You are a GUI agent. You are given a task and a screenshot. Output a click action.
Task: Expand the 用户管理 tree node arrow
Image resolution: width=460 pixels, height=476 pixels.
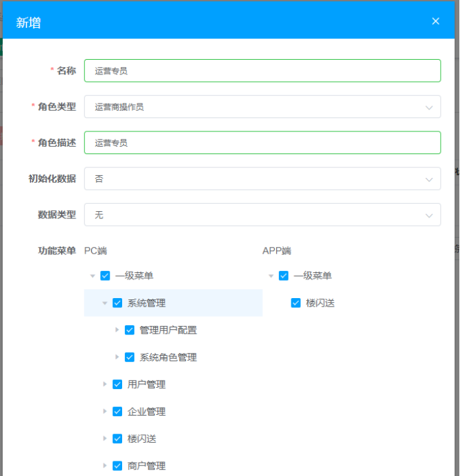click(105, 384)
